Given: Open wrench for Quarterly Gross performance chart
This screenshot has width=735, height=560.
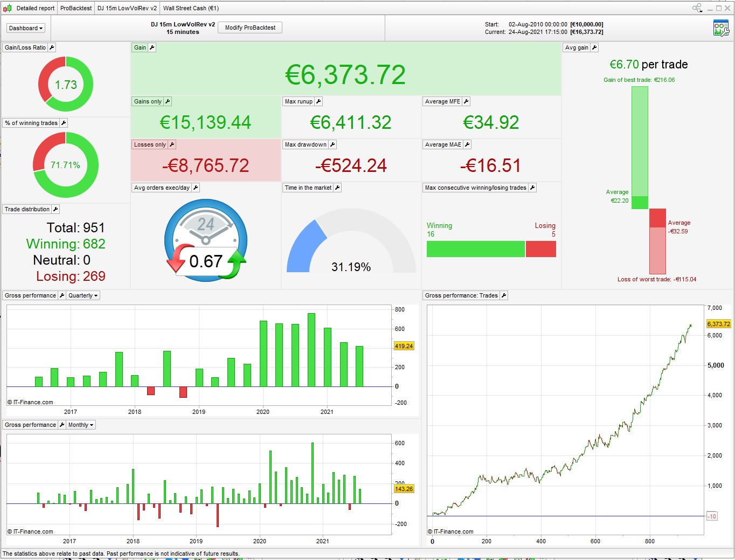Looking at the screenshot, I should tap(62, 295).
